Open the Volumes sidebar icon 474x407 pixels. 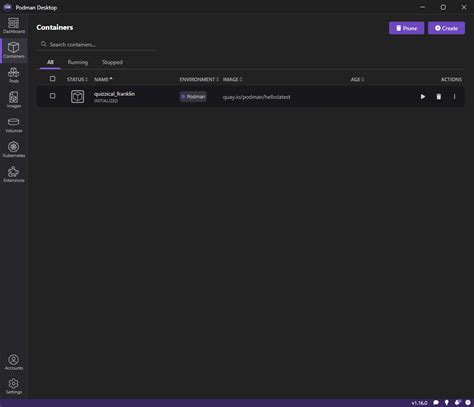[x=14, y=125]
